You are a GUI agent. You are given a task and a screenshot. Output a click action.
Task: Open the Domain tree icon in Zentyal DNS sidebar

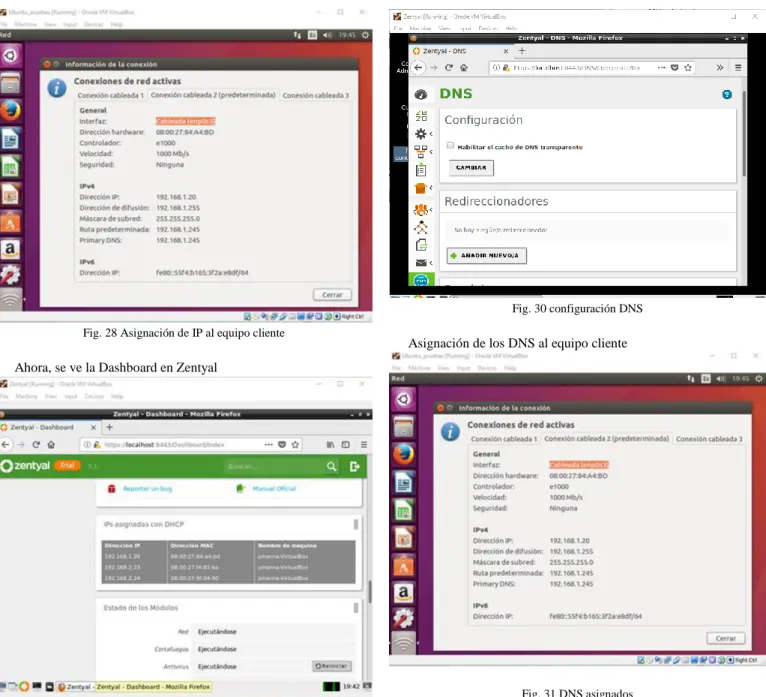pyautogui.click(x=421, y=228)
